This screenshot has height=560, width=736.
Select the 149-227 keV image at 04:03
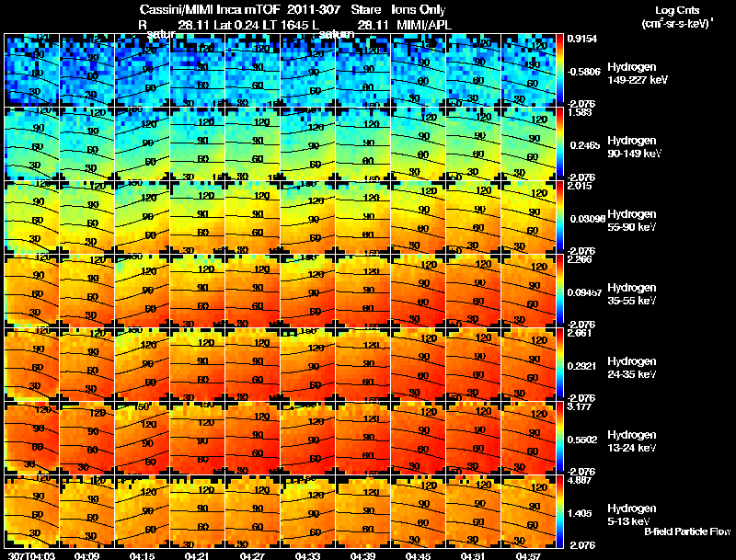(x=32, y=71)
